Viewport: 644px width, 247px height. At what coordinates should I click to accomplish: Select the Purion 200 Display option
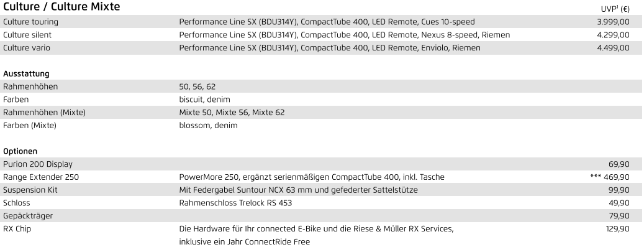[38, 164]
